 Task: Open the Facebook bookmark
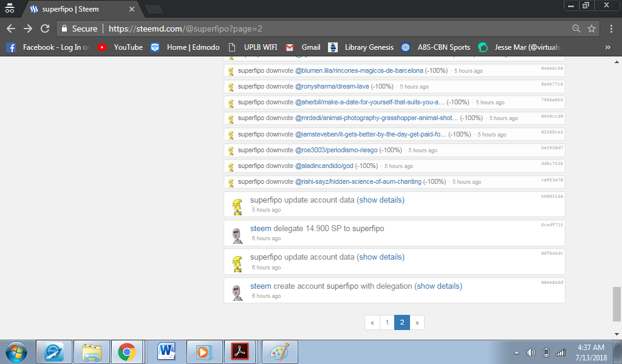point(47,47)
